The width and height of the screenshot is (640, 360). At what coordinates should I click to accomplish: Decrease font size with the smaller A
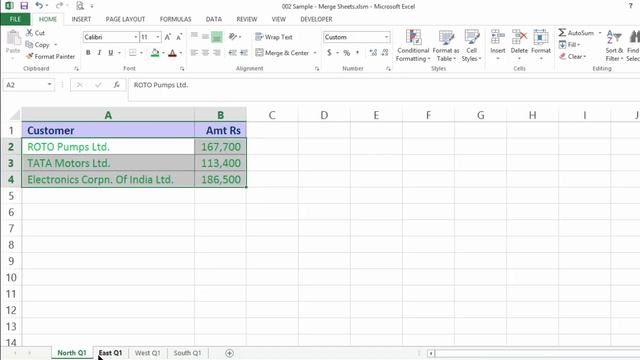coord(179,37)
